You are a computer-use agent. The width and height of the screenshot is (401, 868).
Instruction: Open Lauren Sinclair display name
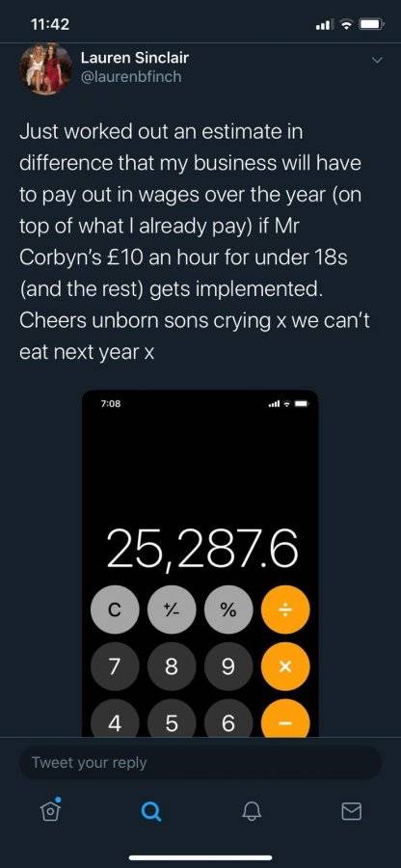(135, 57)
